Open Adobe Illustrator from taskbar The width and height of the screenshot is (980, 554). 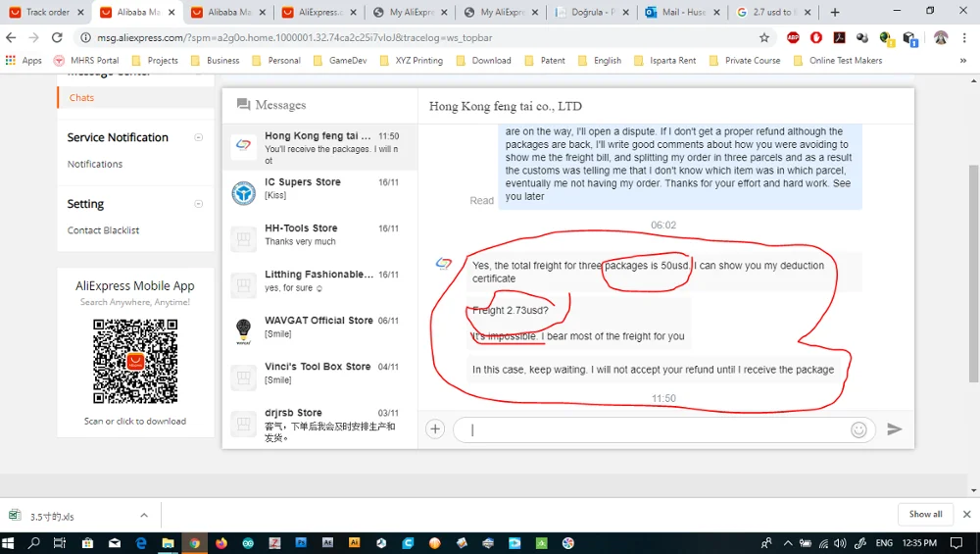(x=355, y=543)
